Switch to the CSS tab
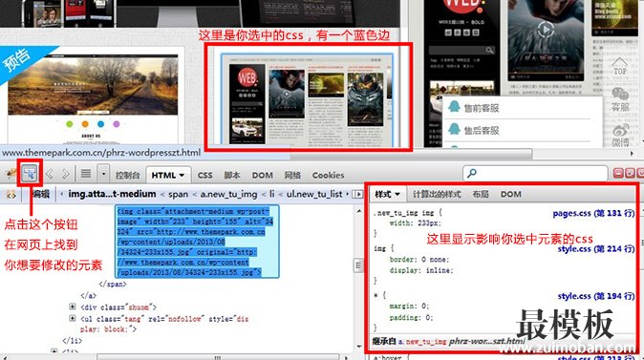644x360 pixels. pyautogui.click(x=204, y=176)
